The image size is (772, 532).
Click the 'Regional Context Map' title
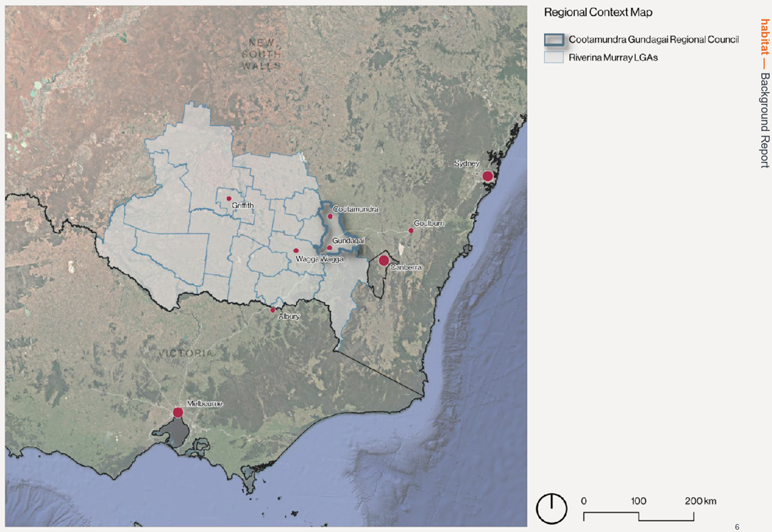(598, 13)
